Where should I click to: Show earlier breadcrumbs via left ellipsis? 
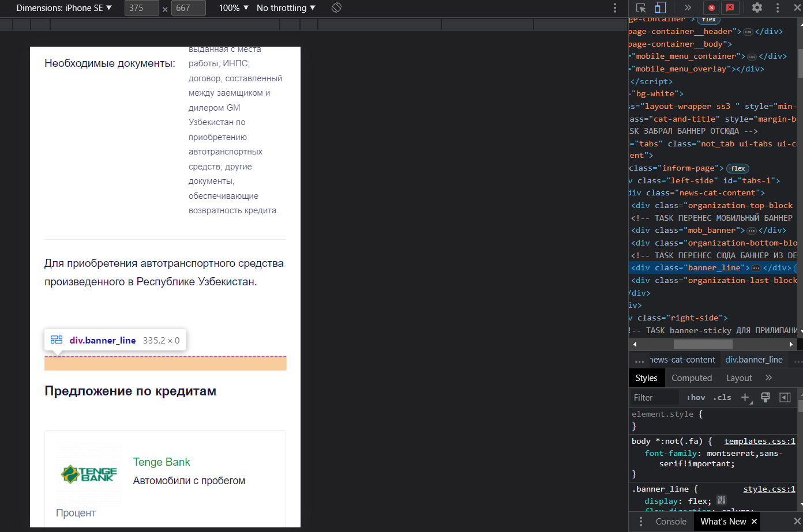click(x=639, y=360)
